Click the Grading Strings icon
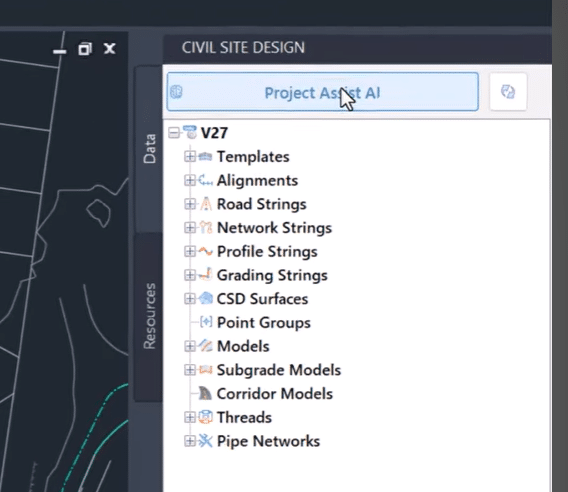The height and width of the screenshot is (492, 568). pyautogui.click(x=205, y=275)
